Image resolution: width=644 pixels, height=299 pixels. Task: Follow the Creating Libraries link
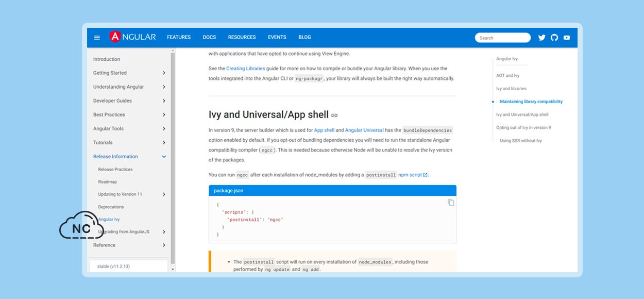pos(246,69)
